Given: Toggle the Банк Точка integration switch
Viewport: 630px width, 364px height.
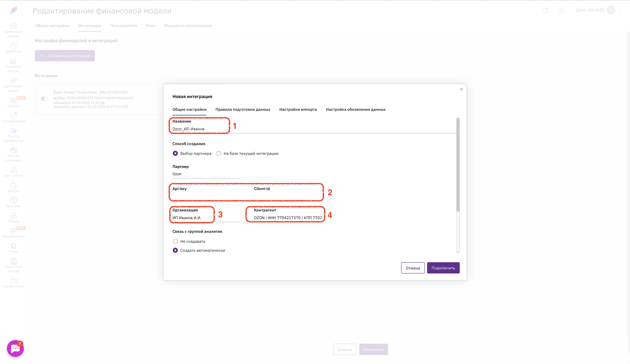Looking at the screenshot, I should pos(44,99).
